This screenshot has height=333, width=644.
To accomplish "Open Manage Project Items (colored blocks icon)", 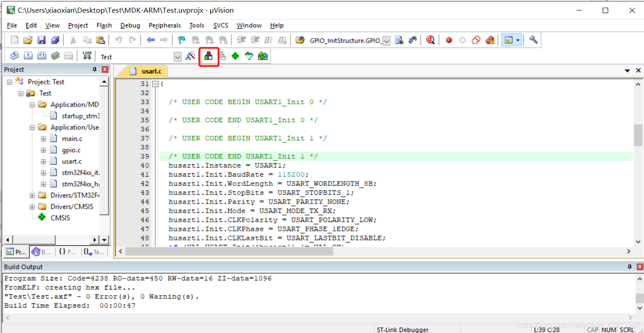I will 208,56.
